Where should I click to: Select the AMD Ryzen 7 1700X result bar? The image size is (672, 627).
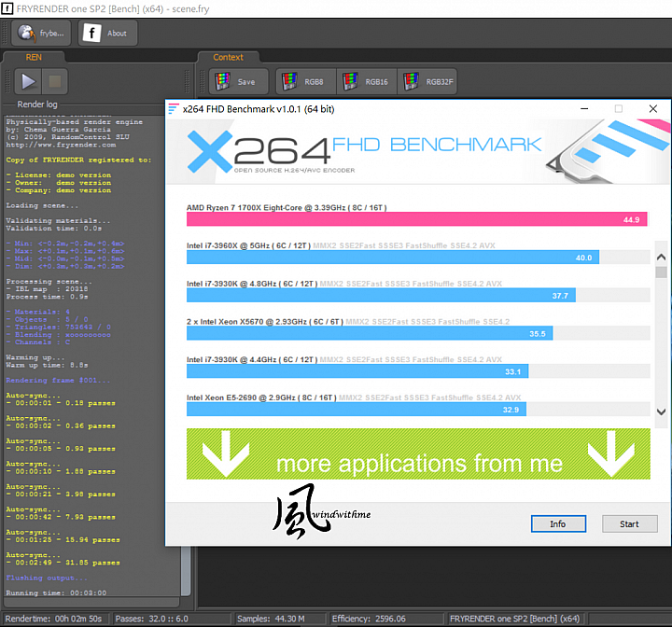click(417, 219)
